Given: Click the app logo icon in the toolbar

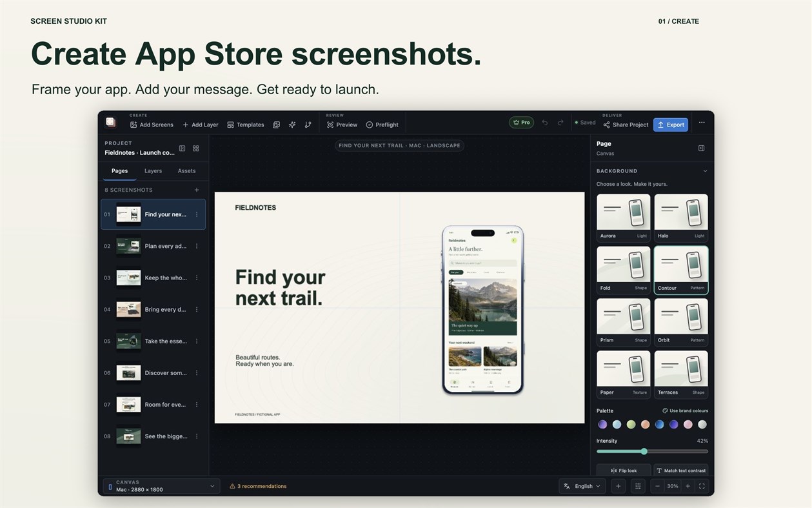Looking at the screenshot, I should point(110,122).
